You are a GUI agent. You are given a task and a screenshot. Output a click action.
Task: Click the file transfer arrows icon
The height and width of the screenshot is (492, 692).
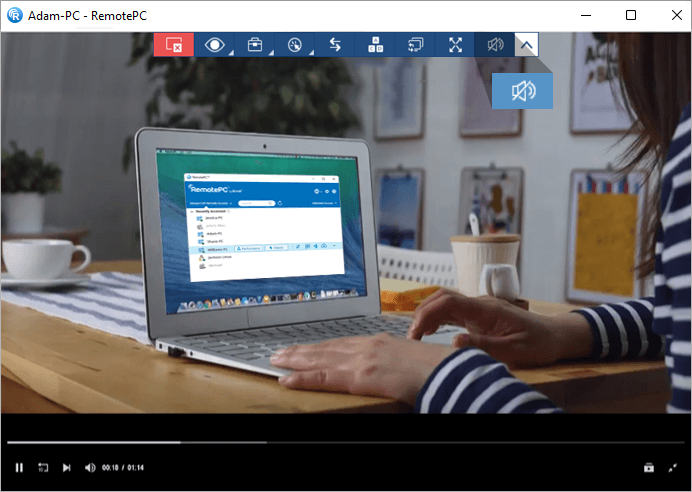(x=335, y=45)
